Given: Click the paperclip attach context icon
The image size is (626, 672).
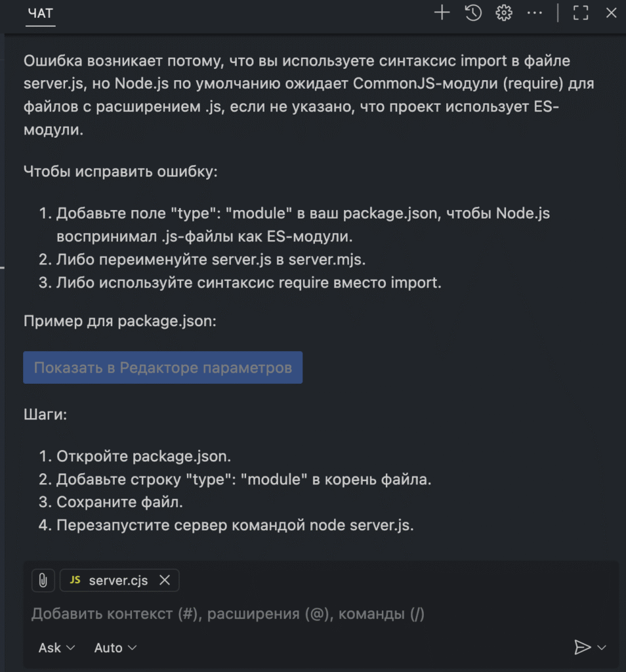Looking at the screenshot, I should (43, 580).
